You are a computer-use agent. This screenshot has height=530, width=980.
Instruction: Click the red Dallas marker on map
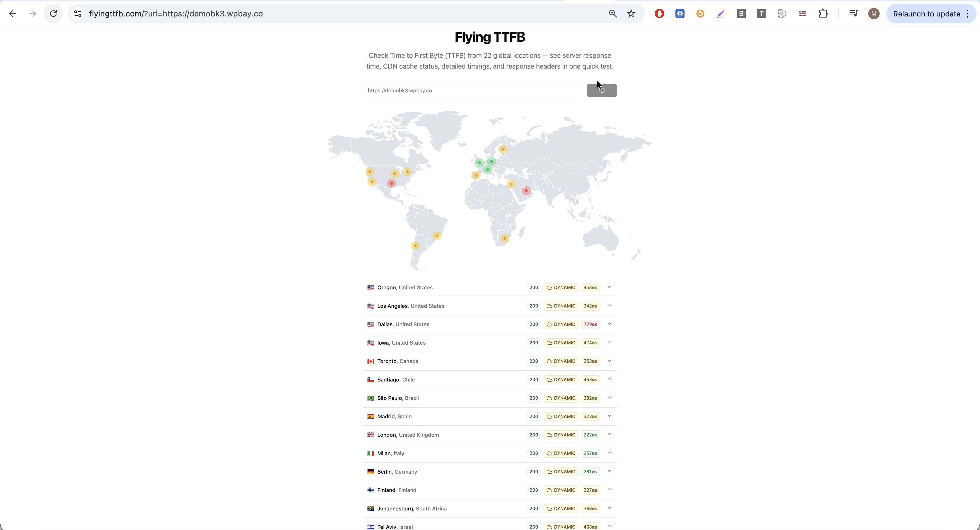click(391, 183)
